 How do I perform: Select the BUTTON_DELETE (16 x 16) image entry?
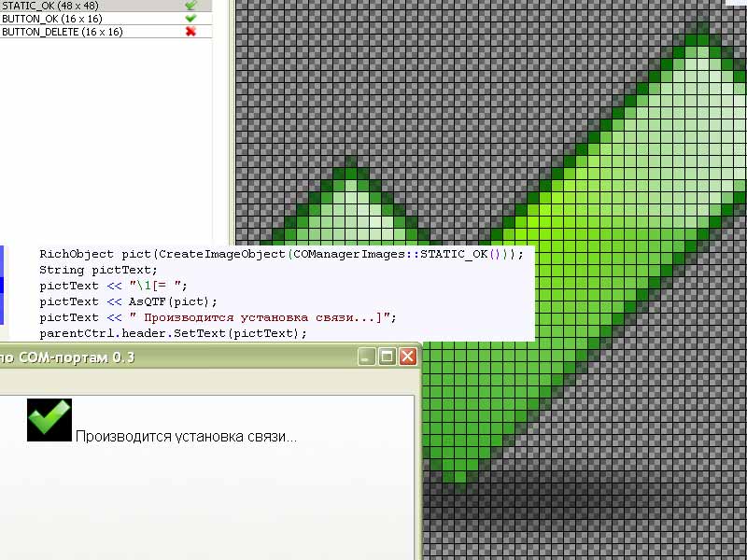61,32
